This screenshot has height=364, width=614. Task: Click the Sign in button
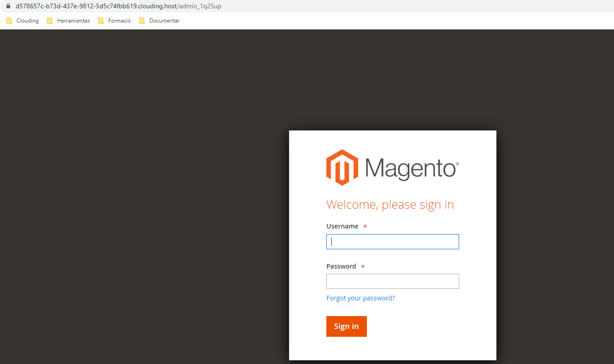click(x=346, y=326)
